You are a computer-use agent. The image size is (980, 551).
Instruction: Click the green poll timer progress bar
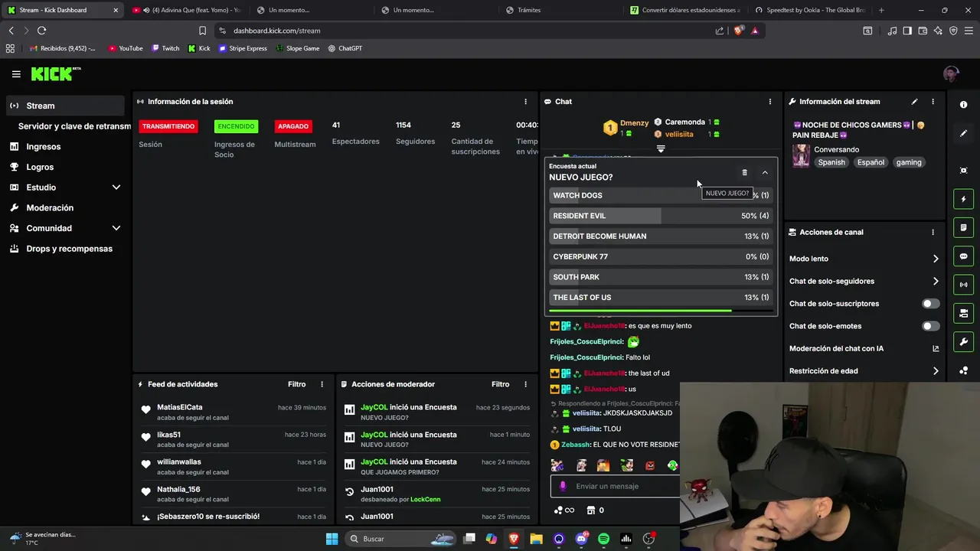coord(640,311)
